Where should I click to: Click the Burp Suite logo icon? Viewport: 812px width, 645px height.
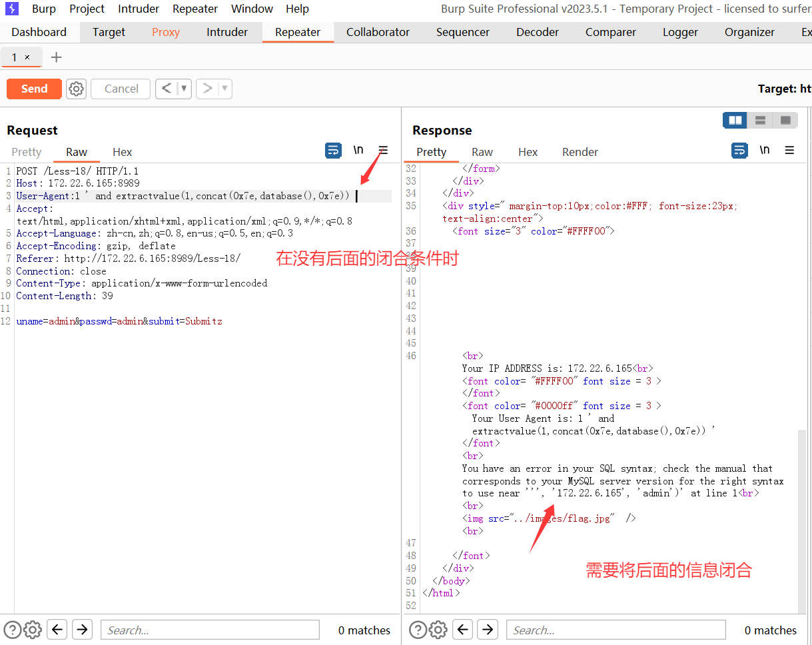pos(11,9)
